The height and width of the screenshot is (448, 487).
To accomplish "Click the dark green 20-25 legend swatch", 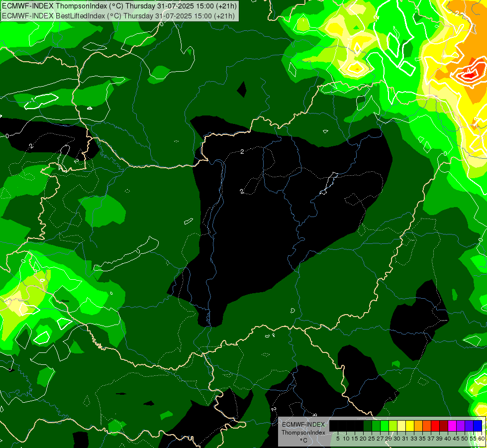I will click(x=368, y=426).
